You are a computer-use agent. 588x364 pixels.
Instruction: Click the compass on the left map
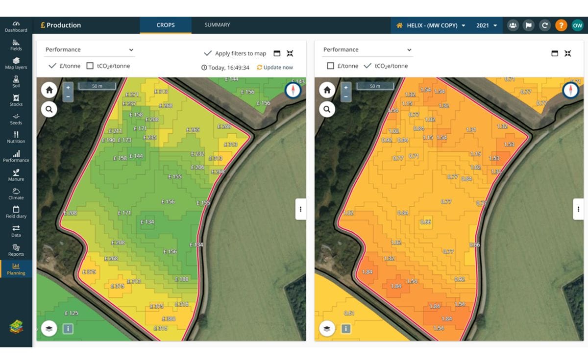pyautogui.click(x=293, y=90)
